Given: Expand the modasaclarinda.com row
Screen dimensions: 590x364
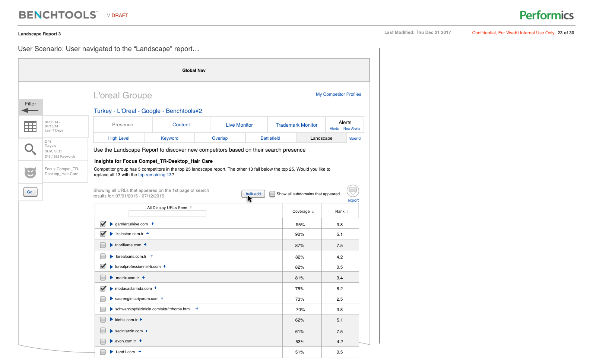Looking at the screenshot, I should [x=111, y=289].
